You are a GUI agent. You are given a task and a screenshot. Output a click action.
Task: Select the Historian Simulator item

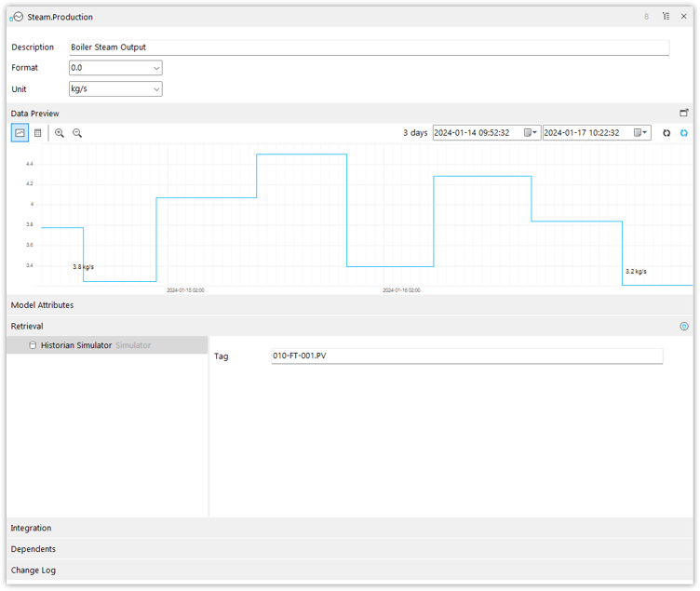107,345
